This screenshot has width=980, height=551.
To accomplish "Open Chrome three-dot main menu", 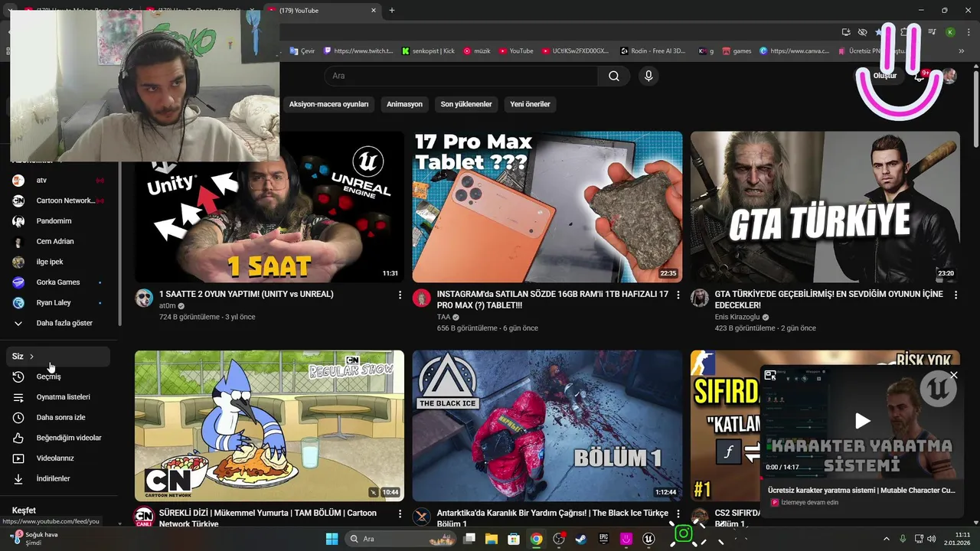I will [x=968, y=32].
